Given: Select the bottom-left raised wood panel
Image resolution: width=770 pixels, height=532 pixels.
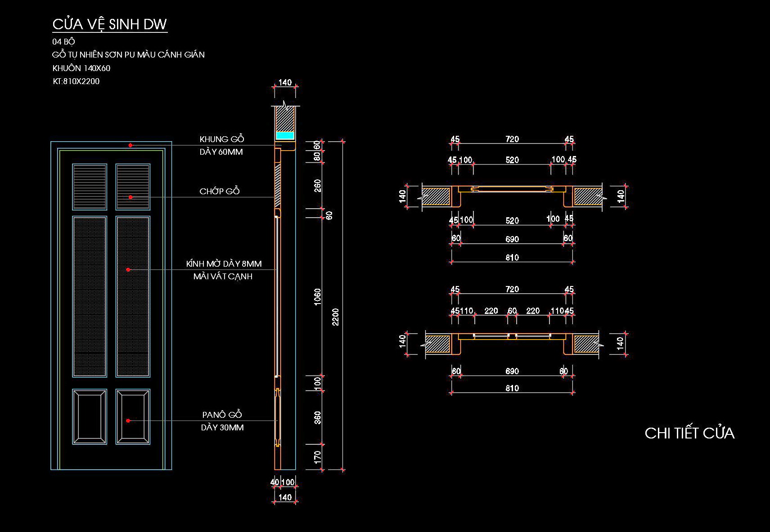Looking at the screenshot, I should [x=90, y=417].
